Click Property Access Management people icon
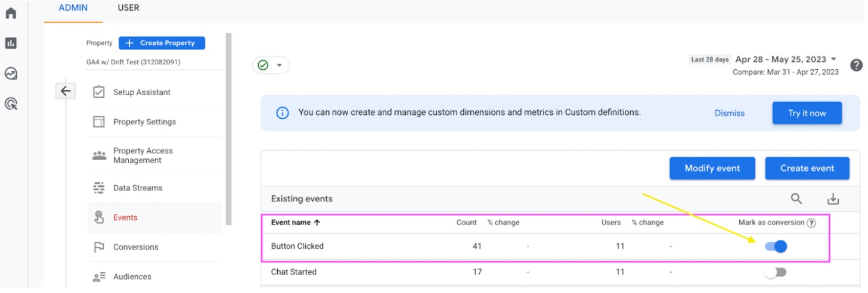This screenshot has height=293, width=868. pyautogui.click(x=99, y=155)
